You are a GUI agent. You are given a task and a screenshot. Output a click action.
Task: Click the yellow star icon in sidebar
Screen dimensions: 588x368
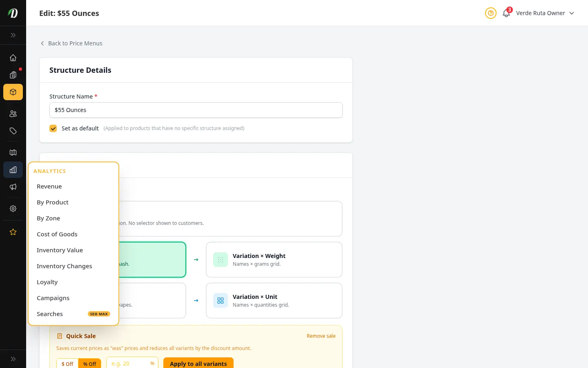(13, 232)
